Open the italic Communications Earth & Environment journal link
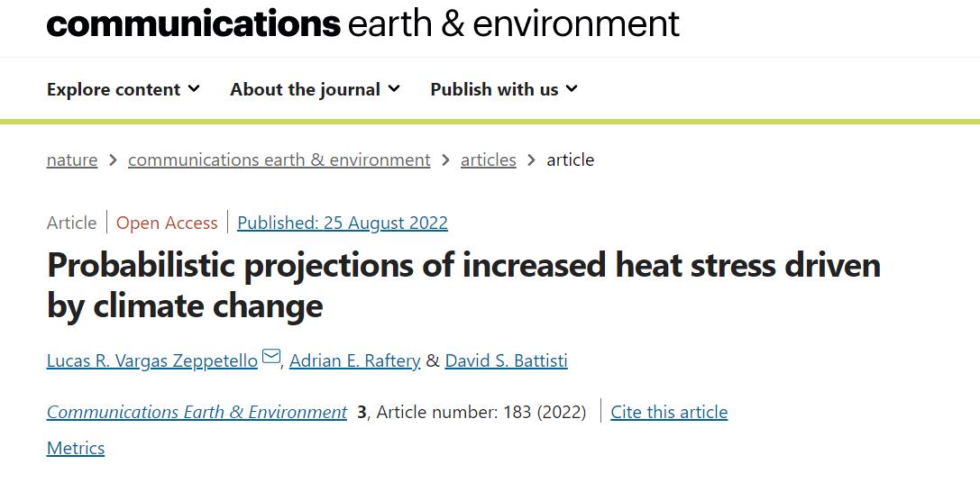This screenshot has height=483, width=980. [x=197, y=412]
